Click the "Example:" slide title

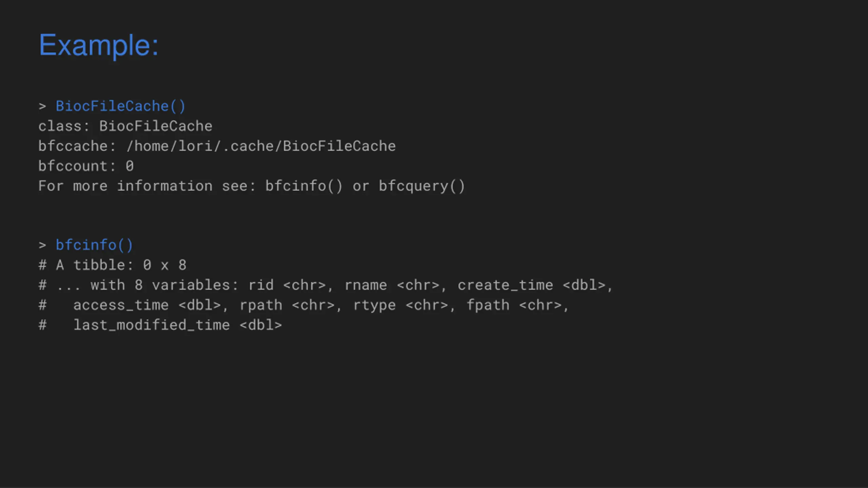point(98,45)
